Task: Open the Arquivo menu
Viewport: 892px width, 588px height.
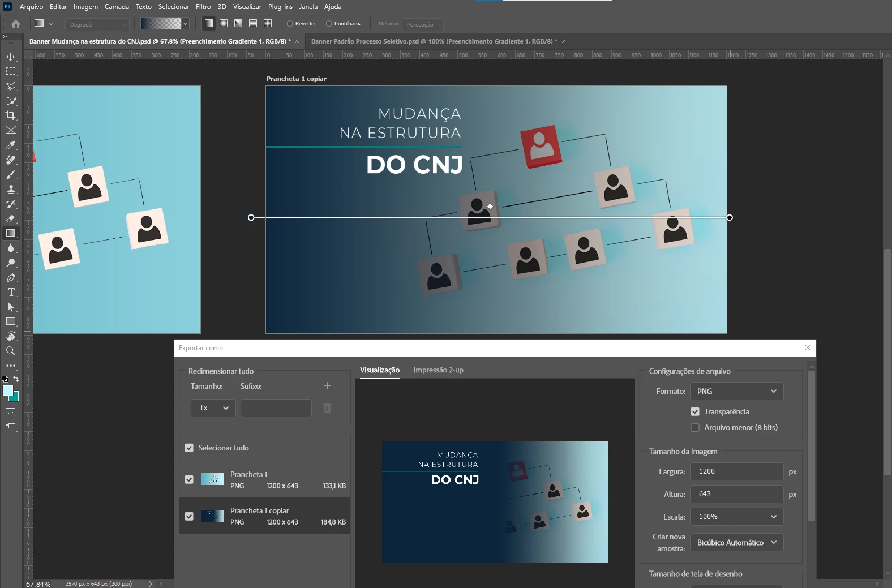Action: click(x=31, y=7)
